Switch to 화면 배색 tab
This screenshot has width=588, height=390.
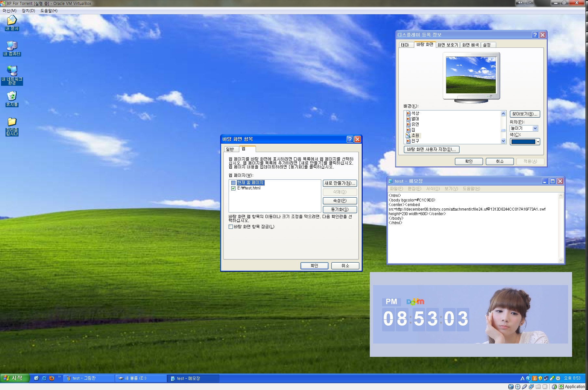click(x=470, y=45)
